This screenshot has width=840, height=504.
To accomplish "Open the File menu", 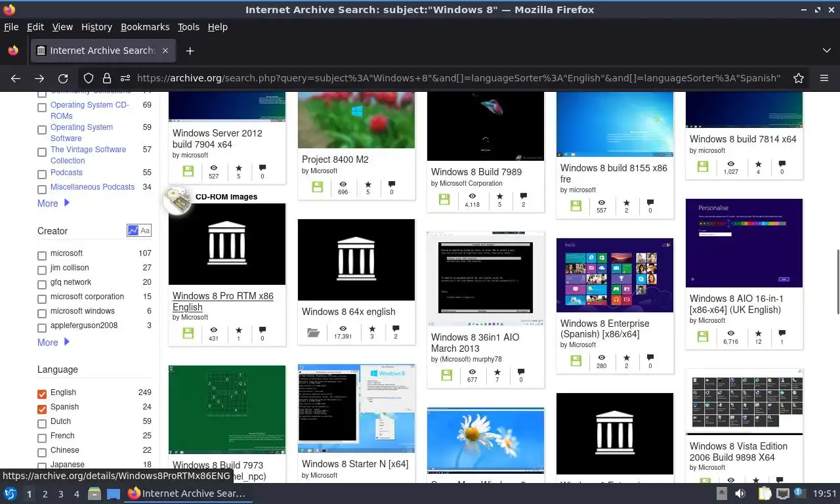I will (11, 27).
